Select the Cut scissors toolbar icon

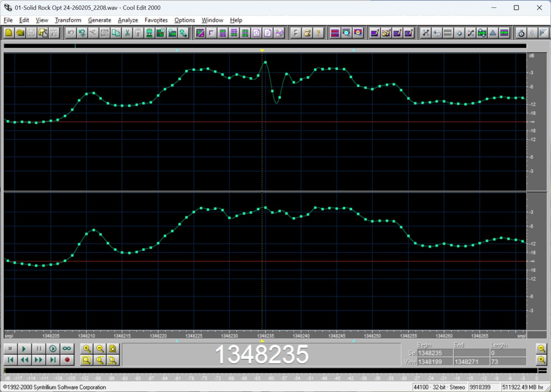[x=127, y=33]
